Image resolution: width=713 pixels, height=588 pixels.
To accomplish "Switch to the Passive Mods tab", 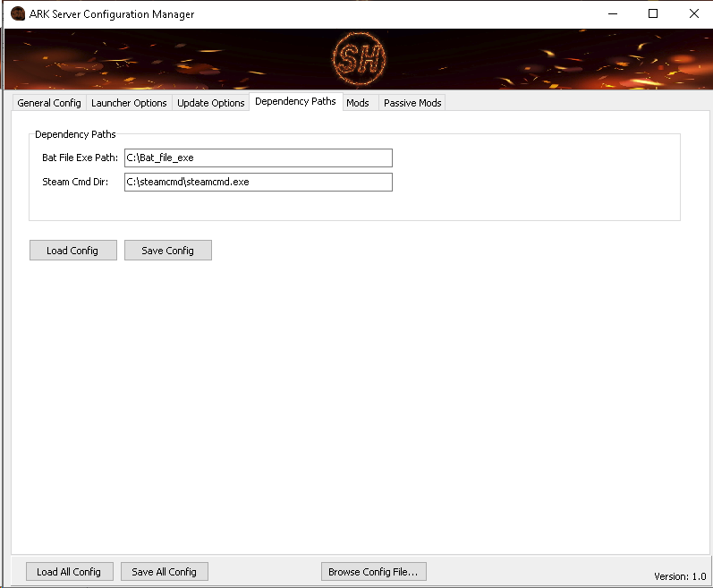I will tap(412, 103).
